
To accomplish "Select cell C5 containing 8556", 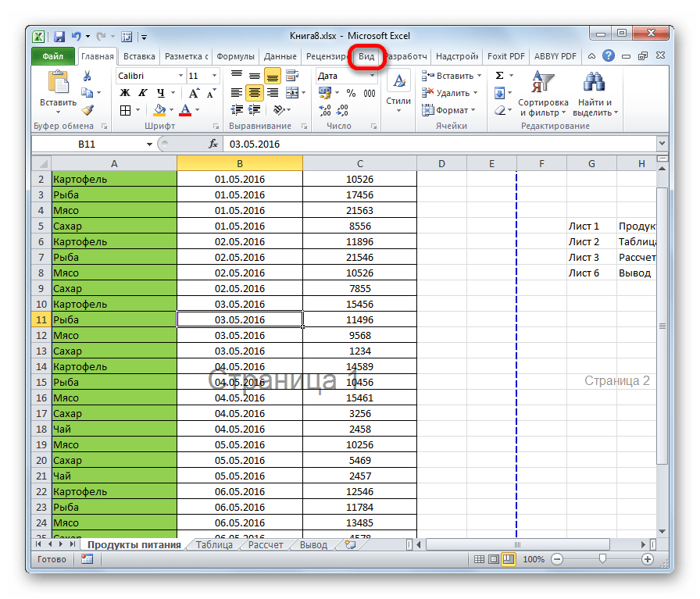I will click(359, 226).
